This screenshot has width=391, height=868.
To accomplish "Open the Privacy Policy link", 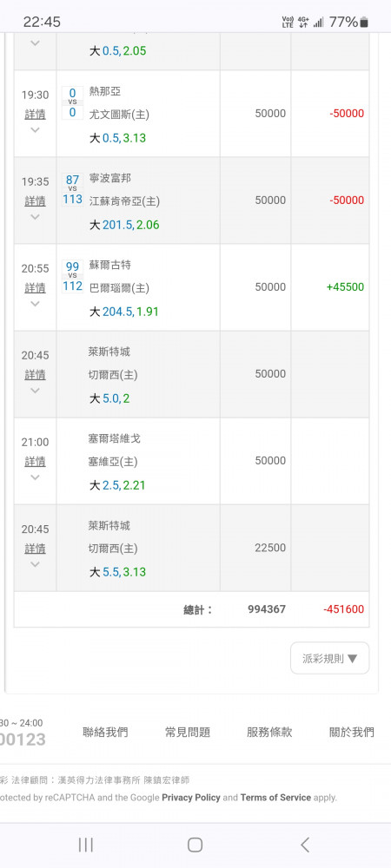I will click(191, 798).
